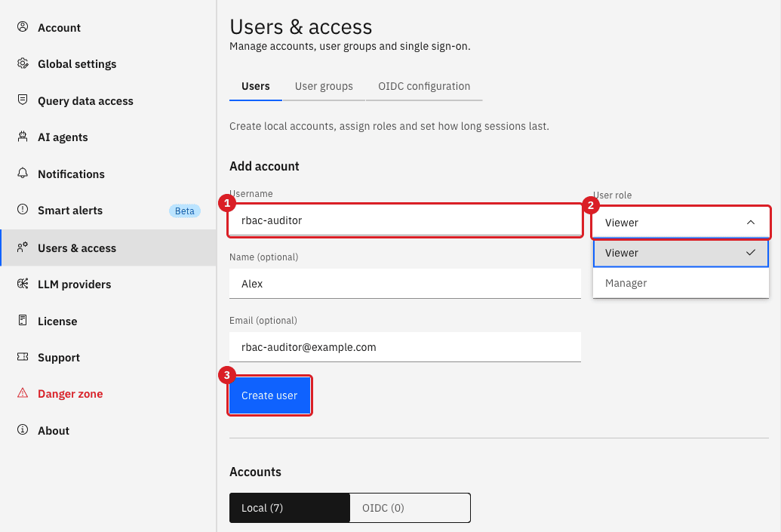Click the Users & access page heading
Screen dimensions: 781x532
(301, 26)
